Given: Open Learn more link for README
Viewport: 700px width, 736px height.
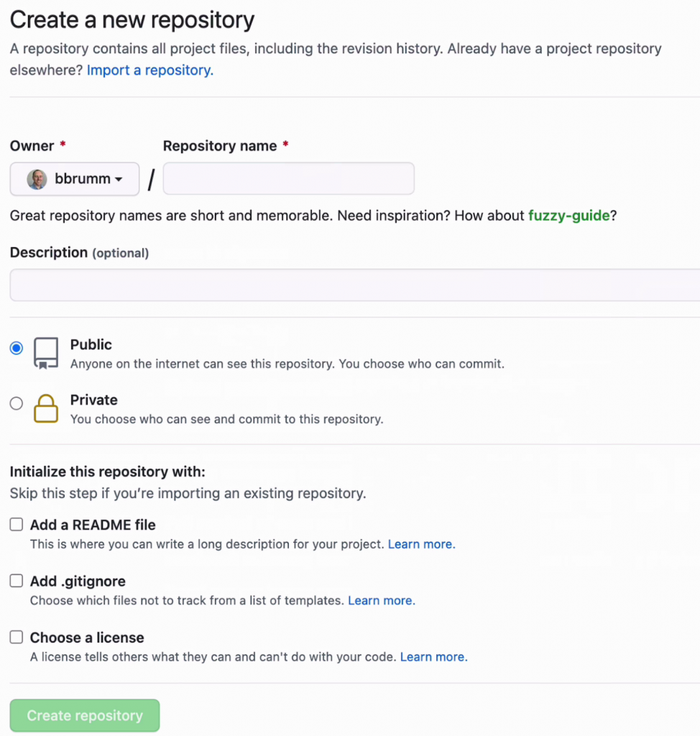Looking at the screenshot, I should coord(421,545).
